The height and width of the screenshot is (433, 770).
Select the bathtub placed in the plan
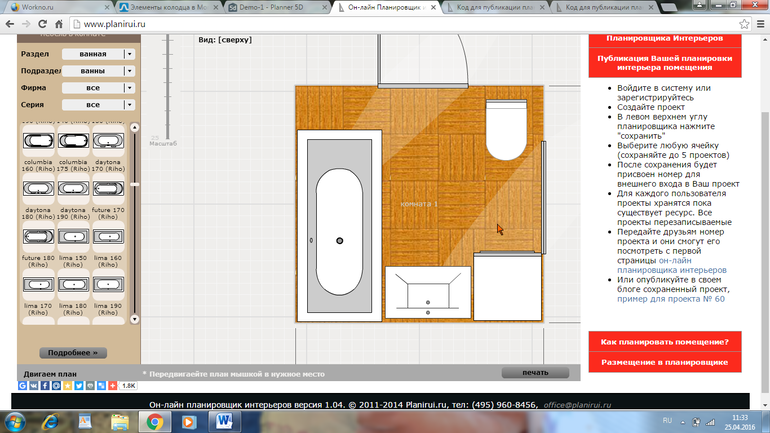[340, 241]
